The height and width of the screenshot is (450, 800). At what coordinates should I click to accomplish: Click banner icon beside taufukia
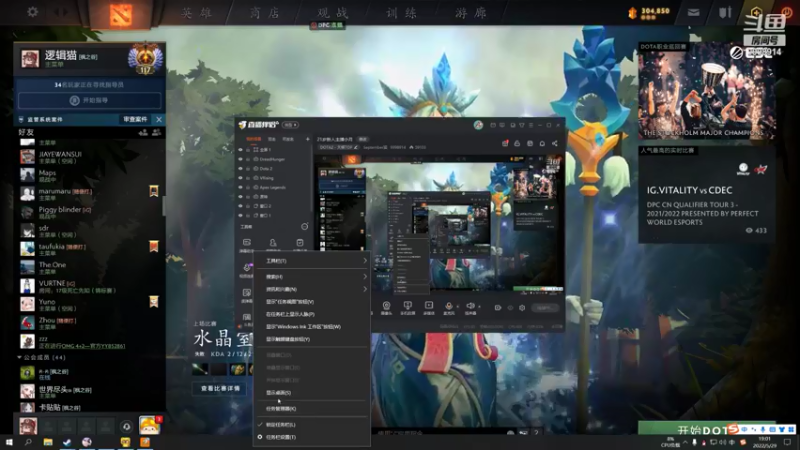(x=154, y=246)
